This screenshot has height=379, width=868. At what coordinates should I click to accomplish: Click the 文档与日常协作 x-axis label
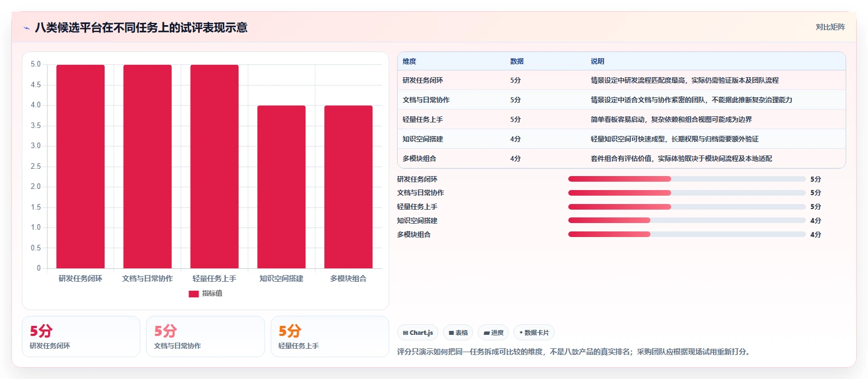pyautogui.click(x=148, y=278)
